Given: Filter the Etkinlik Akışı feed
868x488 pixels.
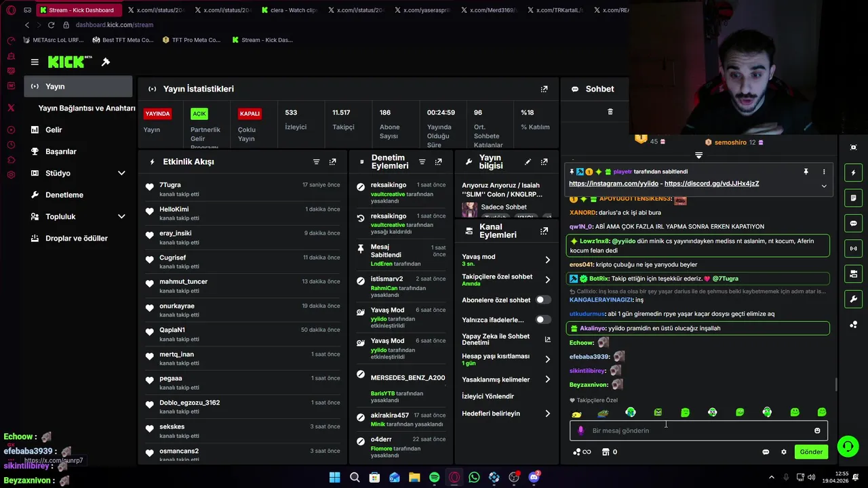Looking at the screenshot, I should pos(316,162).
